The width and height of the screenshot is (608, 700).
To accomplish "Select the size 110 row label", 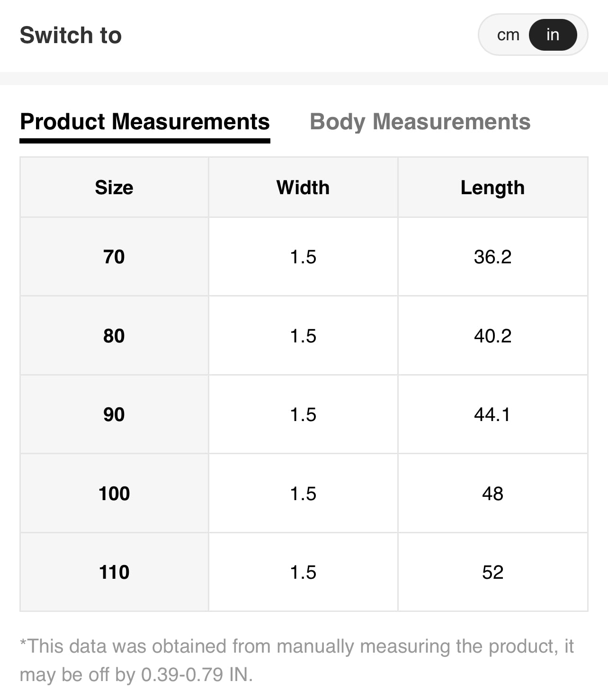I will coord(114,572).
